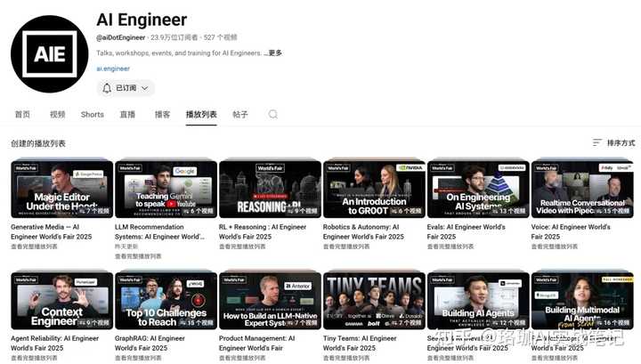Viewport: 641px width, 364px height.
Task: Open Magic Editor Under the Hood thumbnail
Action: point(62,190)
